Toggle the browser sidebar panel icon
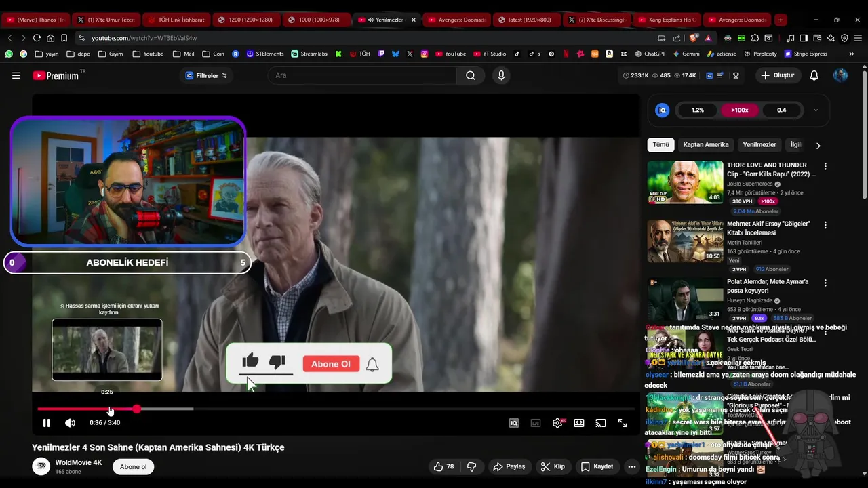 tap(804, 38)
